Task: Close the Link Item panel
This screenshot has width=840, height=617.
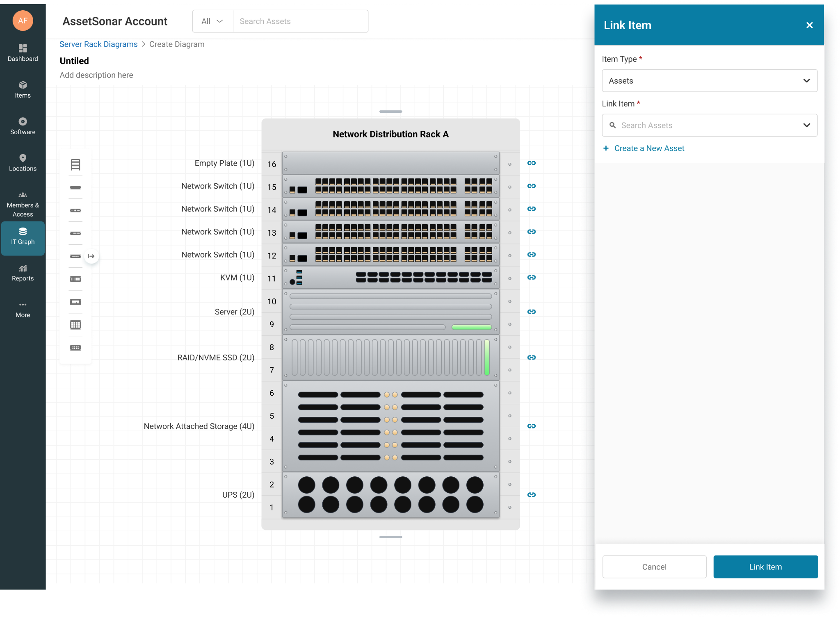Action: click(x=809, y=25)
